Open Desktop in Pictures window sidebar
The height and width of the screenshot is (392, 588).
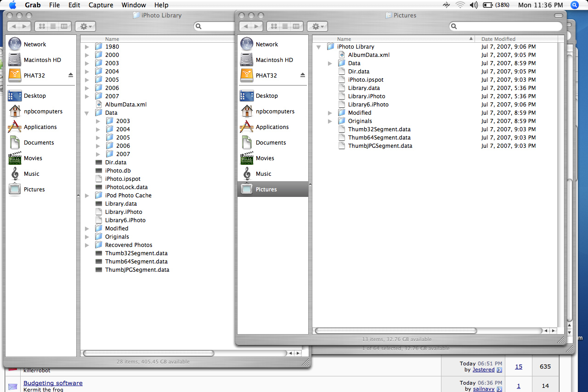(259, 96)
